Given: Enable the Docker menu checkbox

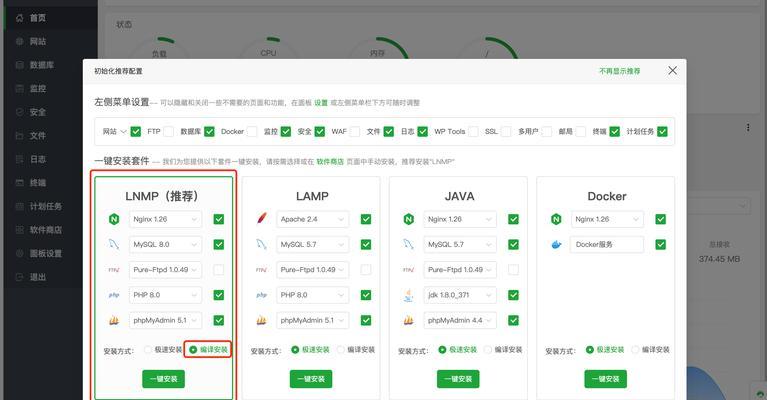Looking at the screenshot, I should click(x=252, y=132).
